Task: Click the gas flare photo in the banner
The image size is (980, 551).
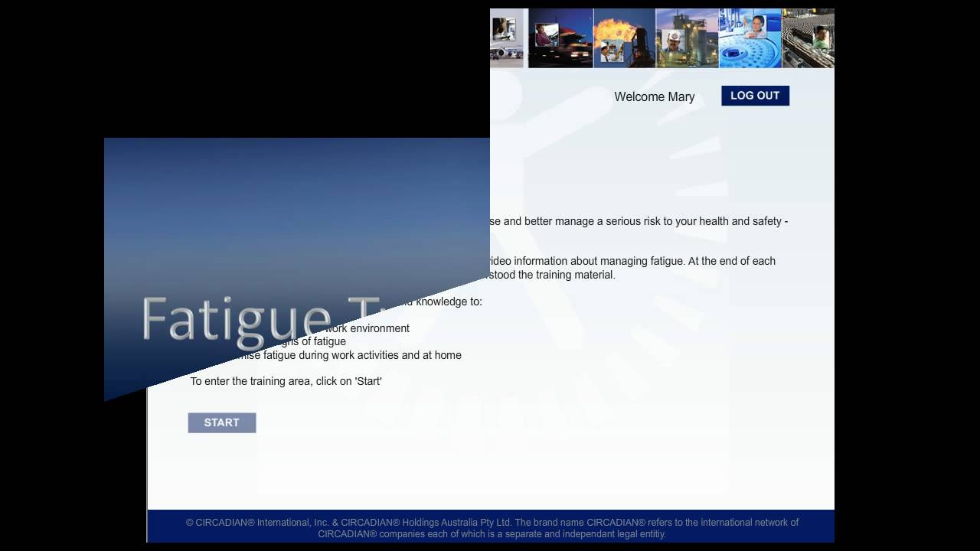Action: [624, 38]
